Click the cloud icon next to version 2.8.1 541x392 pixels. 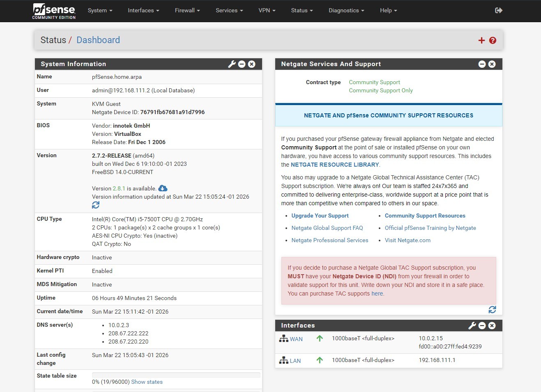pos(162,188)
